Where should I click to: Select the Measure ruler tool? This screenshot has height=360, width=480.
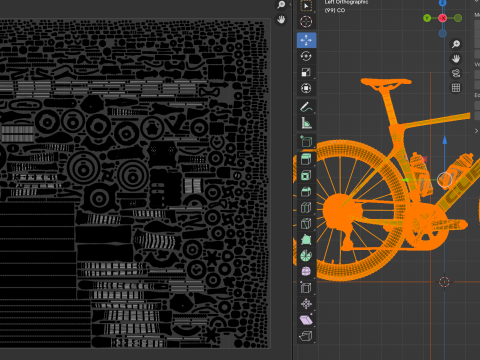click(x=306, y=123)
